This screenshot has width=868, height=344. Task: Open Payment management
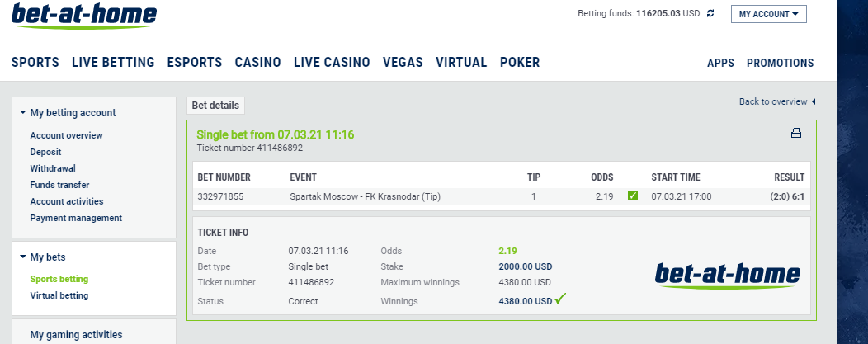(x=77, y=219)
